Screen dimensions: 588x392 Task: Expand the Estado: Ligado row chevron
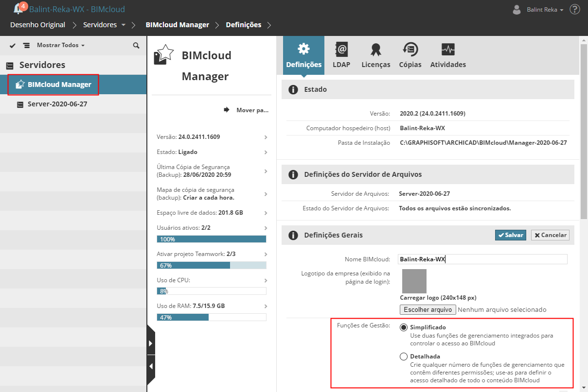[266, 153]
